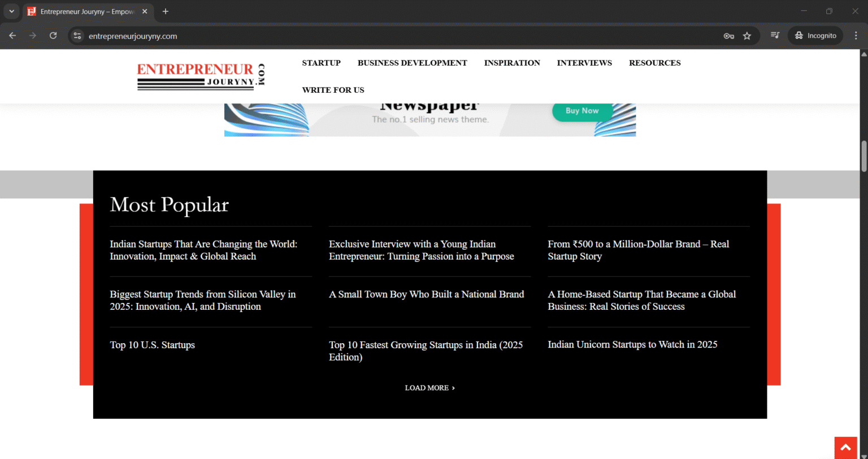The width and height of the screenshot is (868, 459).
Task: Click the Incognito profile button
Action: coord(815,36)
